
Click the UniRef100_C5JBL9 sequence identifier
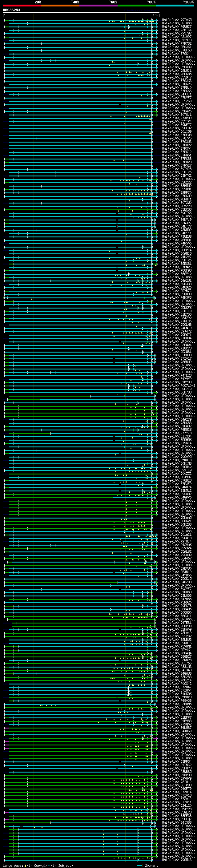tap(177, 572)
